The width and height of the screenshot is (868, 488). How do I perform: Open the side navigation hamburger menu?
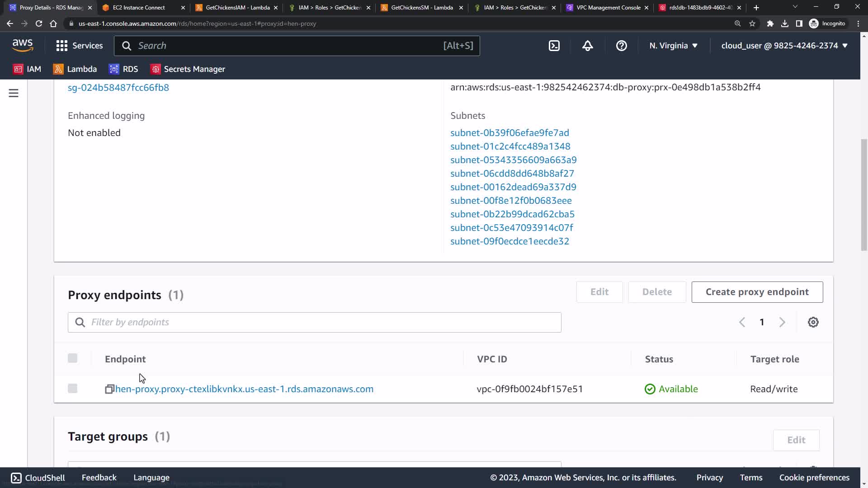(14, 93)
